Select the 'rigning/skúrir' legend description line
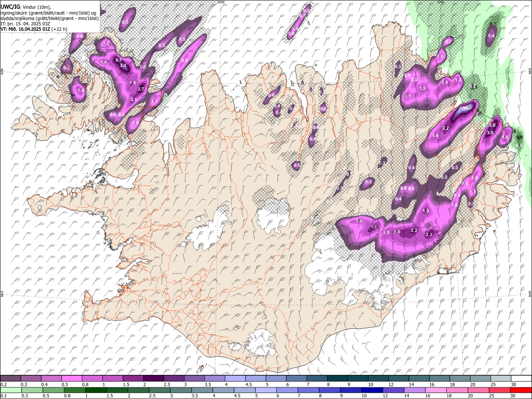 pos(48,12)
